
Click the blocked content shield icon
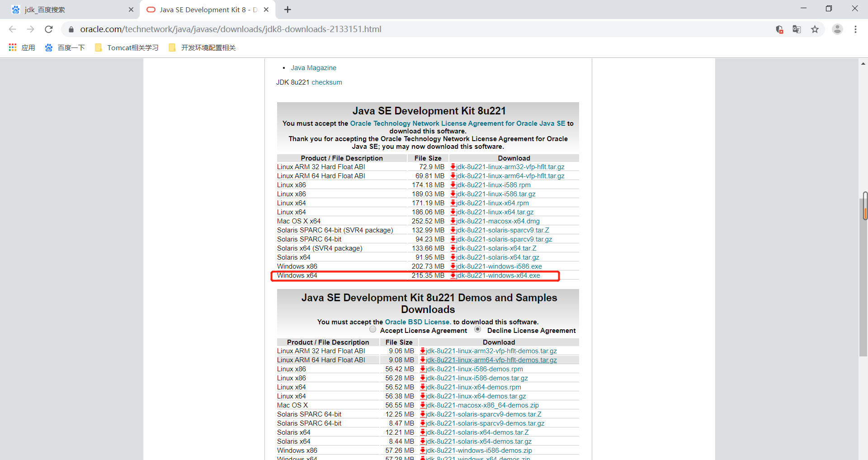[779, 29]
